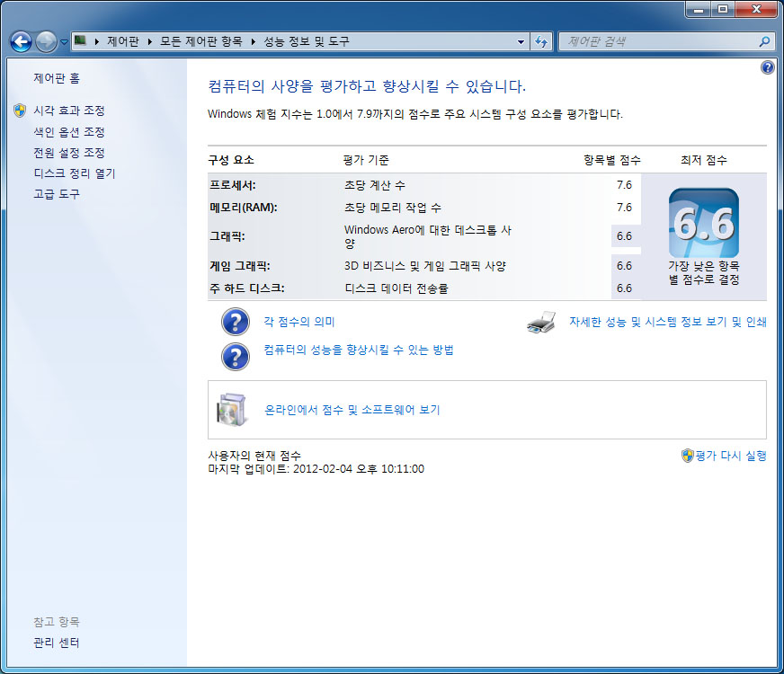The width and height of the screenshot is (784, 674).
Task: Open 고급 도구 link
Action: click(x=57, y=194)
